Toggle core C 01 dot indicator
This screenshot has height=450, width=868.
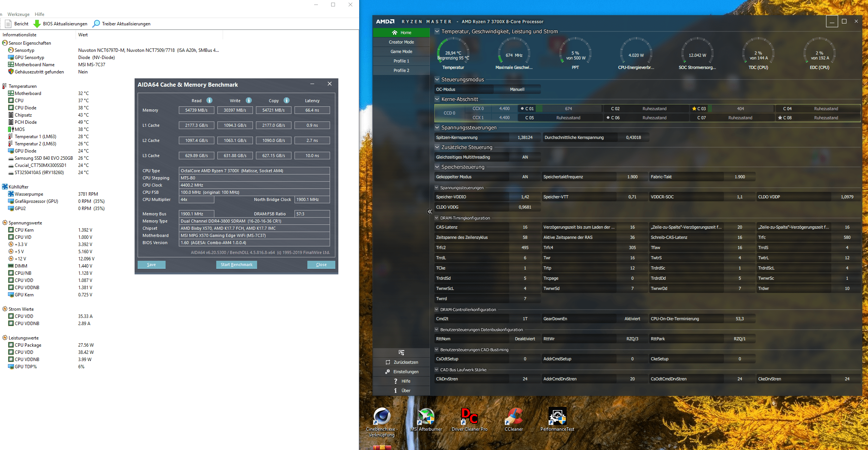[x=522, y=109]
